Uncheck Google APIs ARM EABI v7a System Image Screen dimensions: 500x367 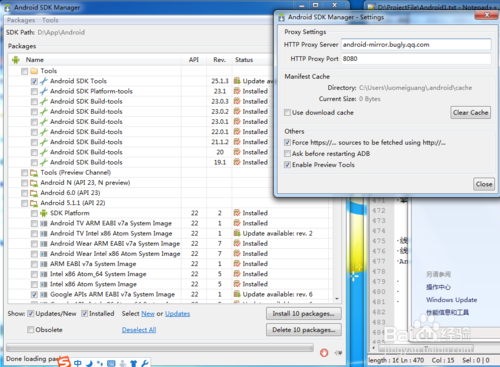pos(34,295)
